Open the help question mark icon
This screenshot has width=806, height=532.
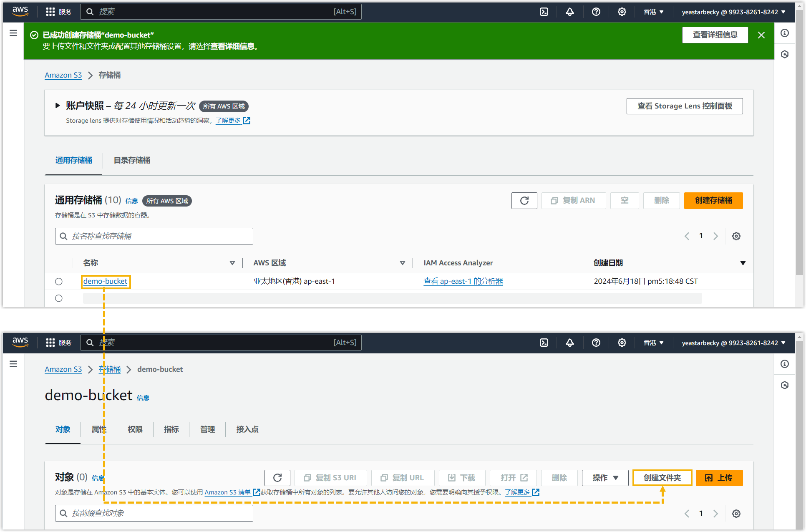596,12
